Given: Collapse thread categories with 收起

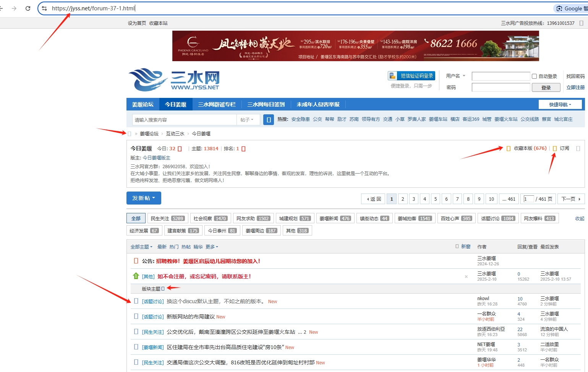Looking at the screenshot, I should (x=580, y=218).
